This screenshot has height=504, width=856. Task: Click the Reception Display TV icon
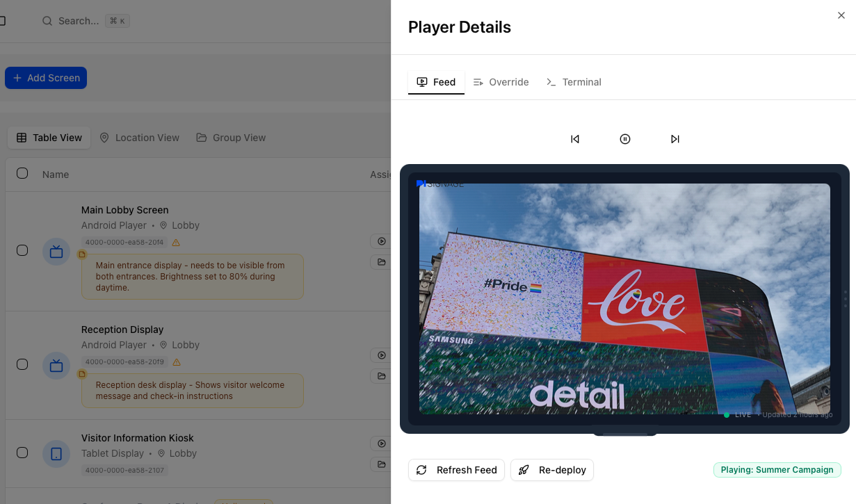56,366
